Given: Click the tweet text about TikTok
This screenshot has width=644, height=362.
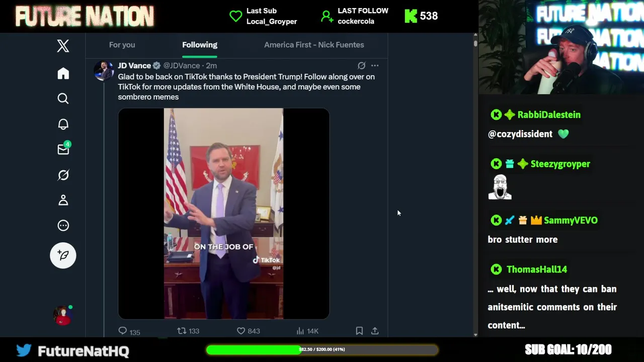Looking at the screenshot, I should point(246,86).
